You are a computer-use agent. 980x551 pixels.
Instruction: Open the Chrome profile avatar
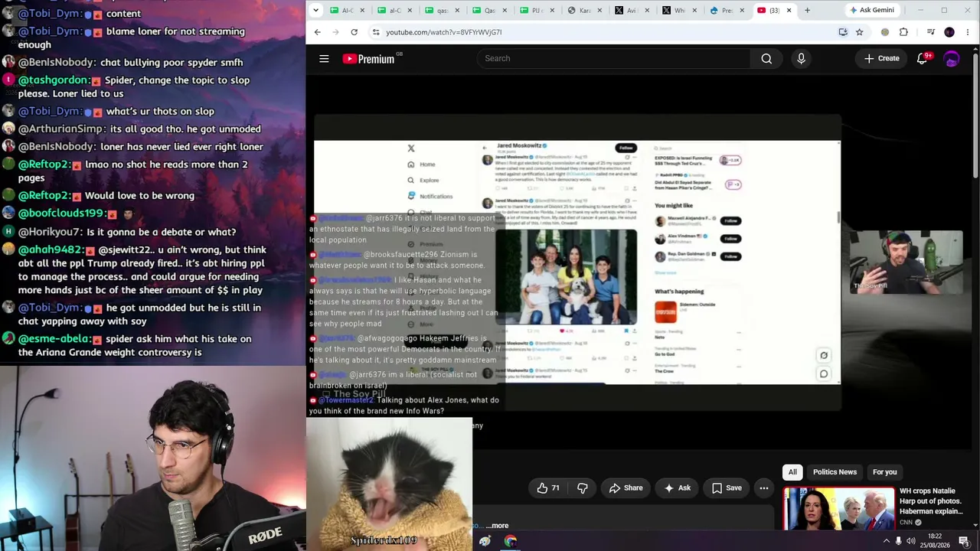point(949,32)
